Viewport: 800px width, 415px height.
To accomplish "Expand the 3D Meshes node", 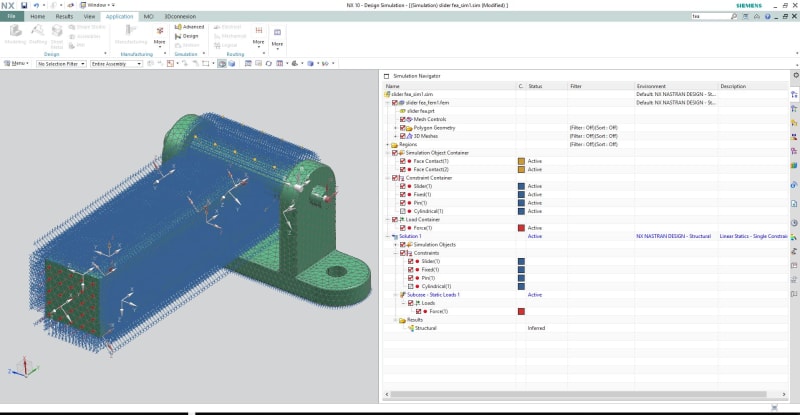I will (395, 136).
